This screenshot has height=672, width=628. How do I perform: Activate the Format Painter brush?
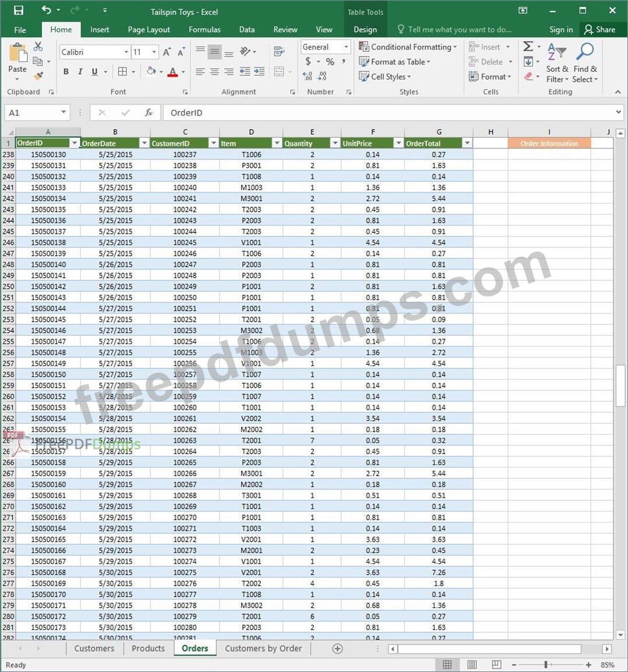tap(38, 76)
